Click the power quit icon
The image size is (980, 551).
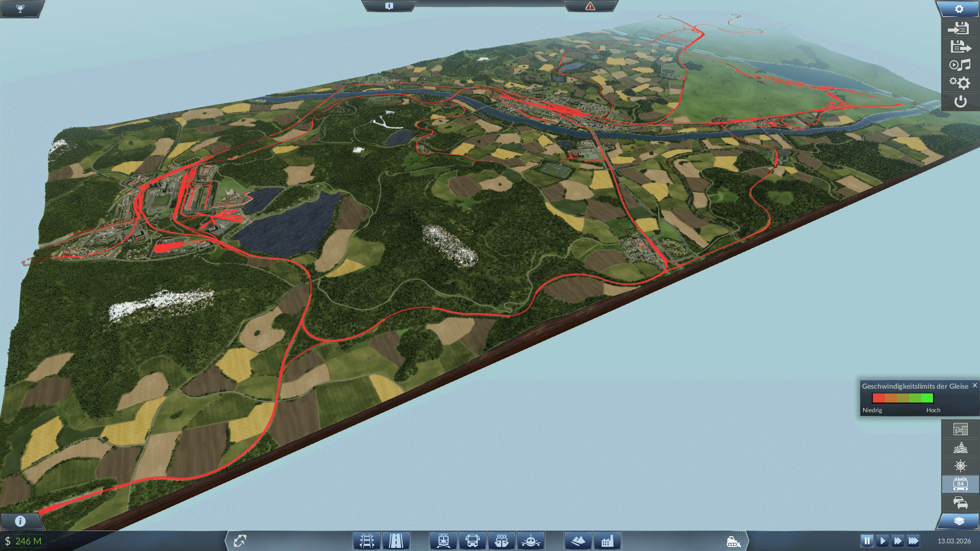[x=960, y=102]
